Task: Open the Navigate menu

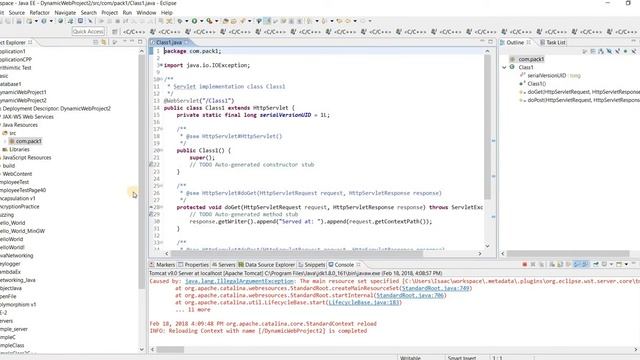Action: 65,13
